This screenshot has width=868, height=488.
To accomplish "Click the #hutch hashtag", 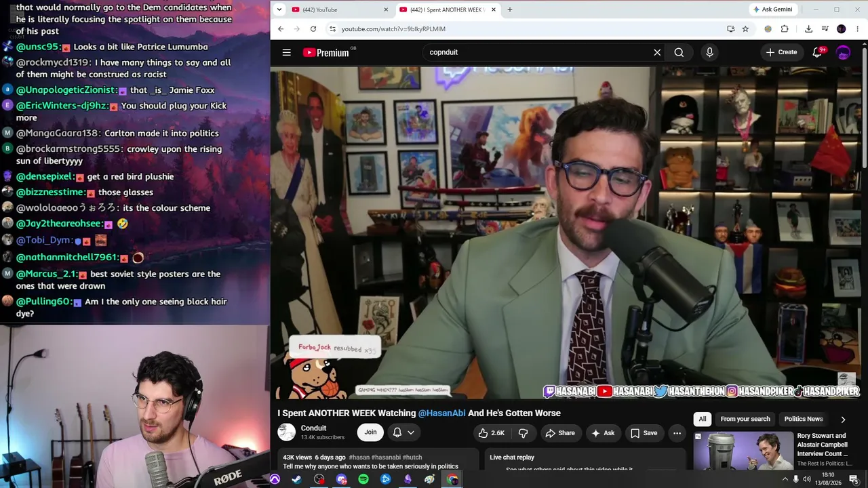I will (412, 457).
